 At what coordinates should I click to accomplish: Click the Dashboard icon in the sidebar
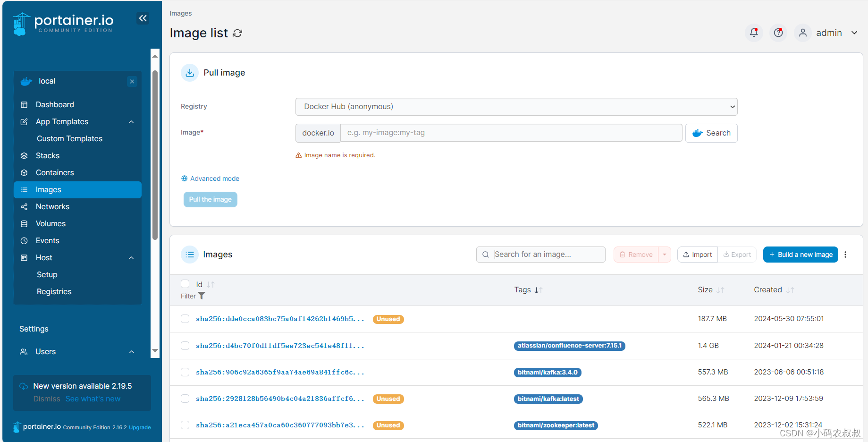pos(24,105)
